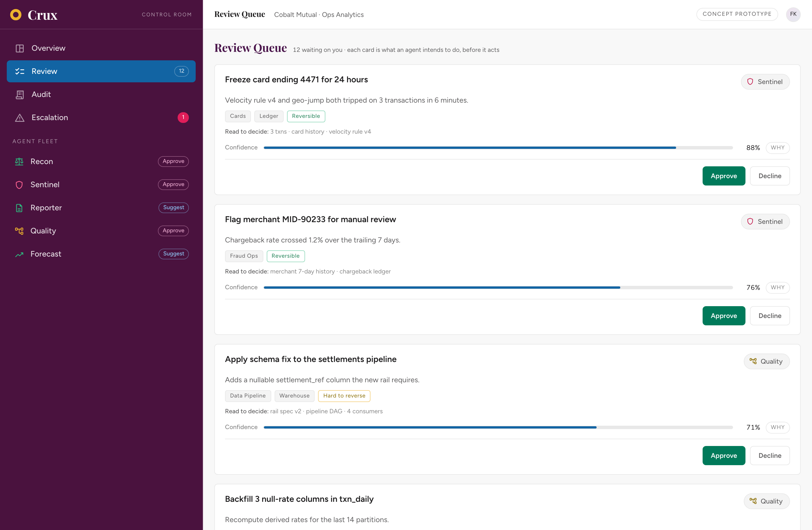Select the Review menu item
This screenshot has height=530, width=812.
[x=101, y=71]
